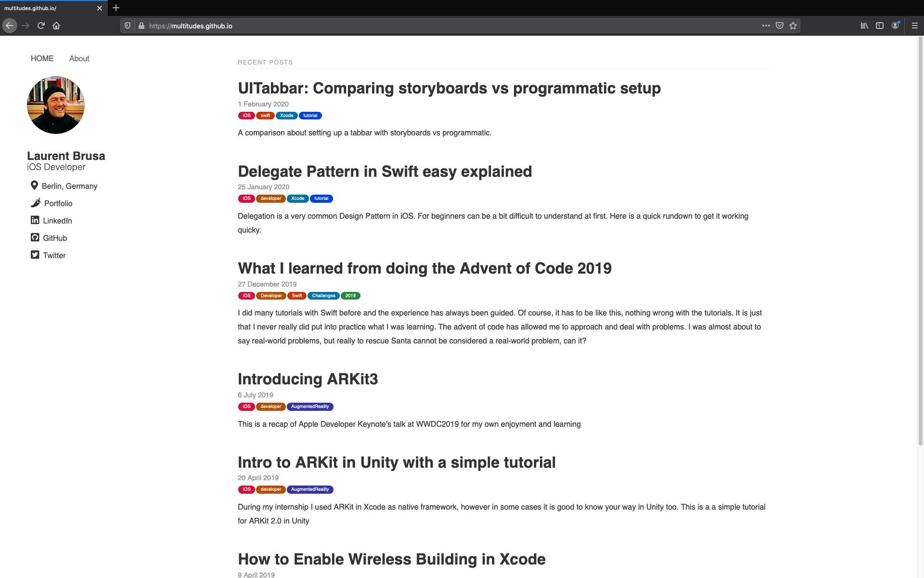Image resolution: width=924 pixels, height=578 pixels.
Task: Click the LinkedIn icon in sidebar
Action: (x=35, y=220)
